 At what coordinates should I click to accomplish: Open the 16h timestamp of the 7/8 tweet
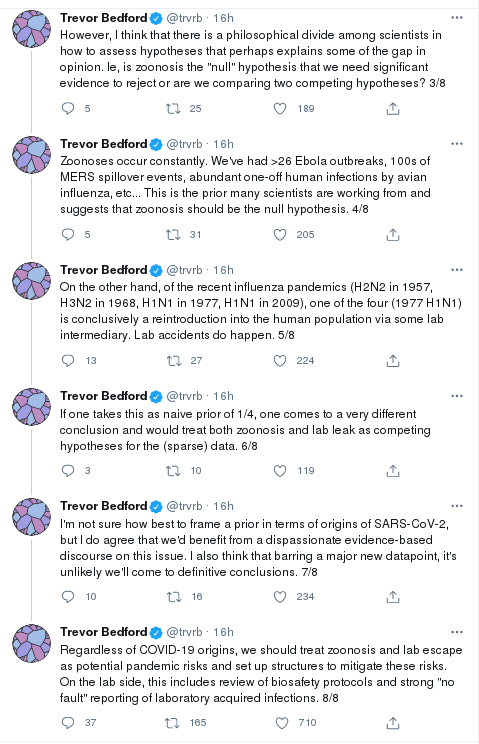pos(223,506)
